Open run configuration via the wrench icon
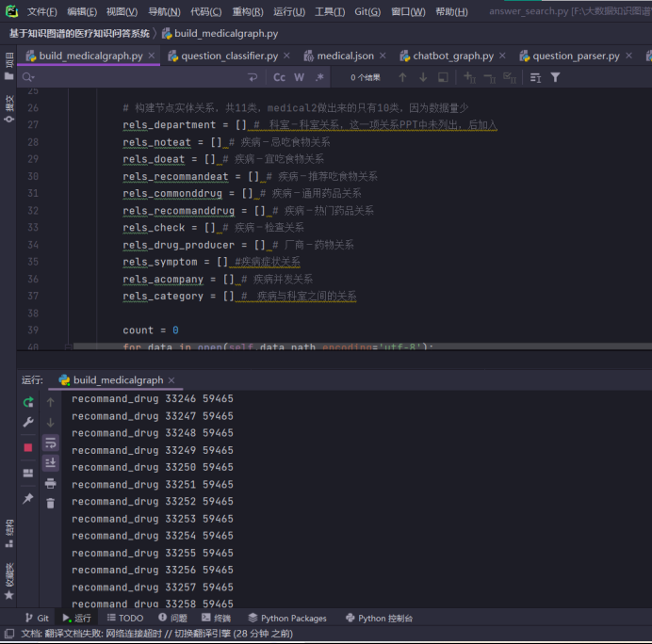Screen dimensions: 652x644 tap(28, 423)
